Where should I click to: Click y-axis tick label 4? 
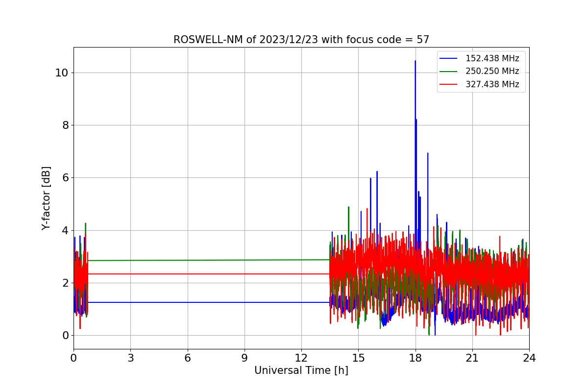point(65,230)
